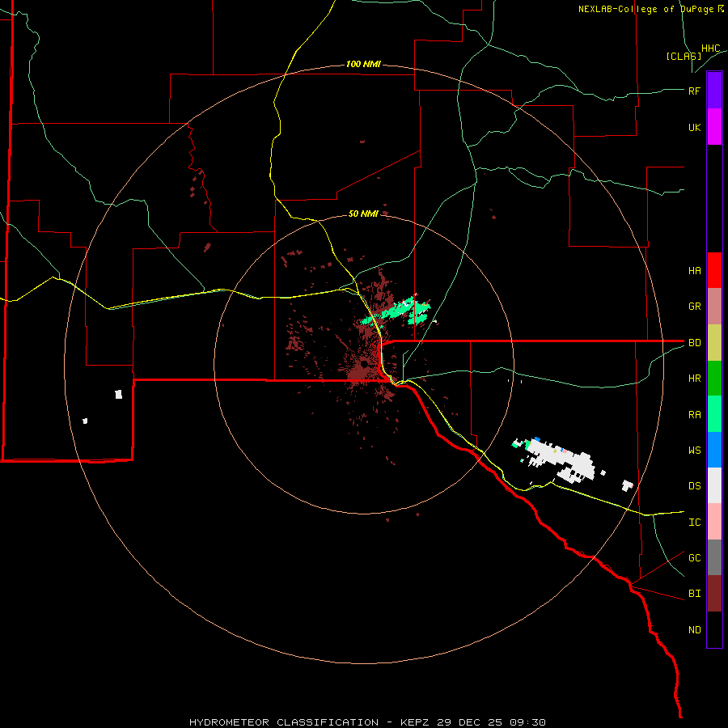Click the WS legend label
The image size is (728, 728).
695,450
